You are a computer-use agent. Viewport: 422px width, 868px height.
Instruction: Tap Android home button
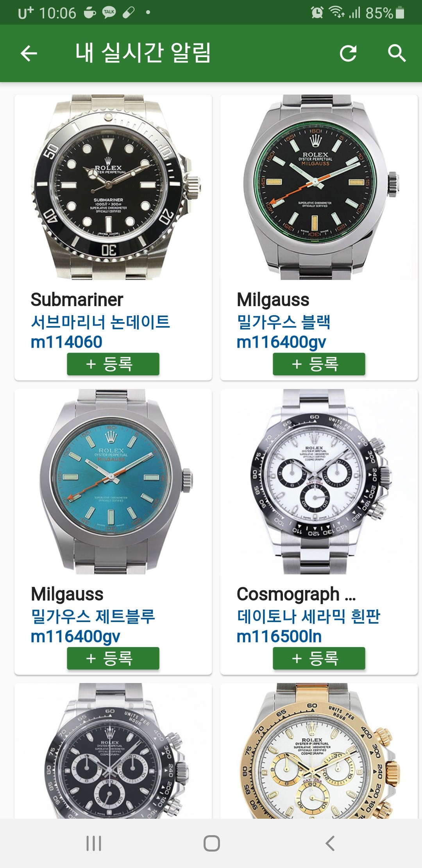pos(211,843)
